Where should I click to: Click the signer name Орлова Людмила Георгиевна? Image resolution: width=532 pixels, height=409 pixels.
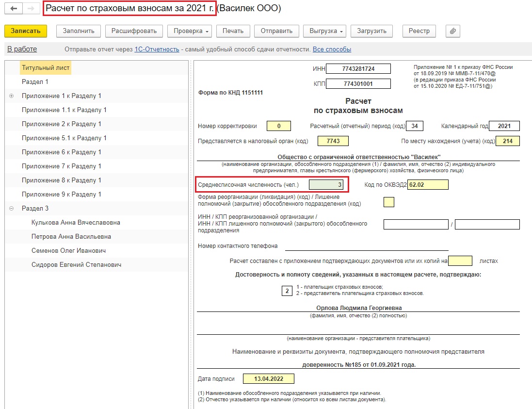click(x=359, y=308)
